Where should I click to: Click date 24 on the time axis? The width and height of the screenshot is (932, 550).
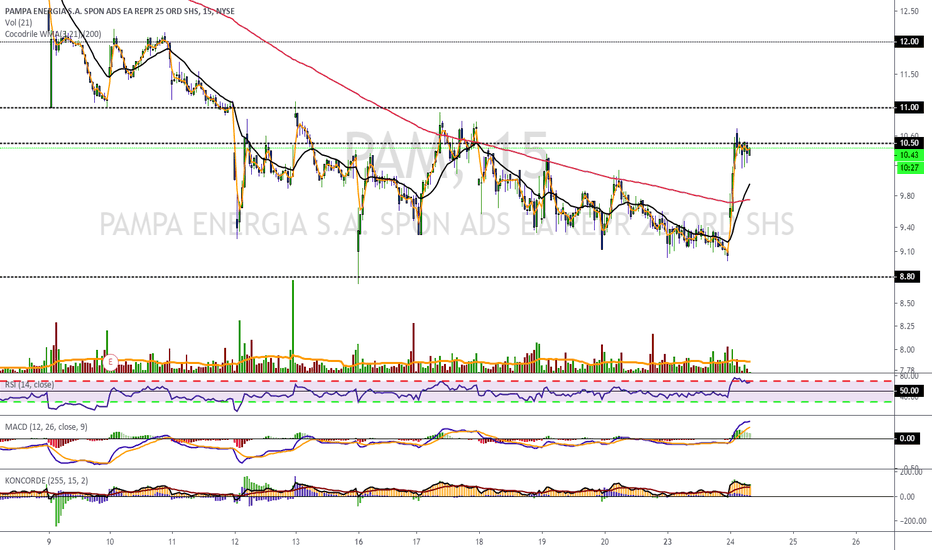point(731,542)
